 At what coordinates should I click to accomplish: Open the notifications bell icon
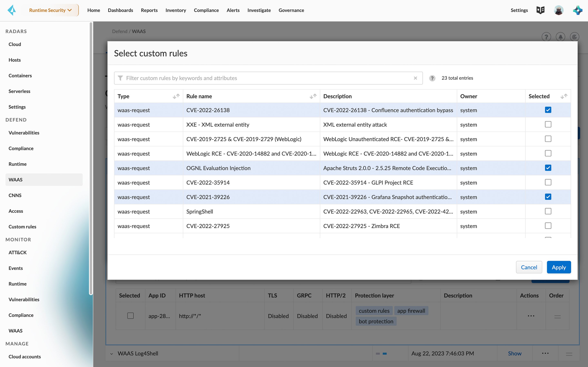(x=560, y=37)
